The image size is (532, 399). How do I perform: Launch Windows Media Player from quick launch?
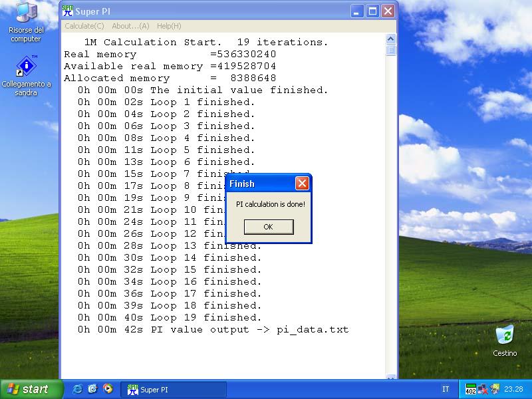coord(108,389)
